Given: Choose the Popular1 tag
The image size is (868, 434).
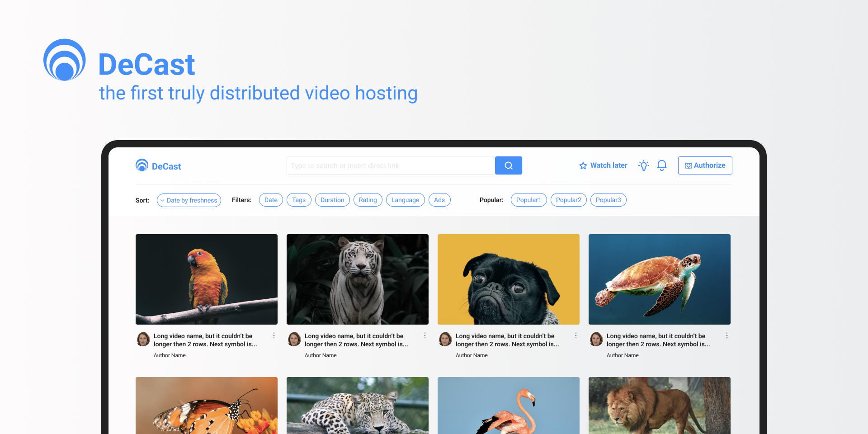Looking at the screenshot, I should (x=529, y=200).
